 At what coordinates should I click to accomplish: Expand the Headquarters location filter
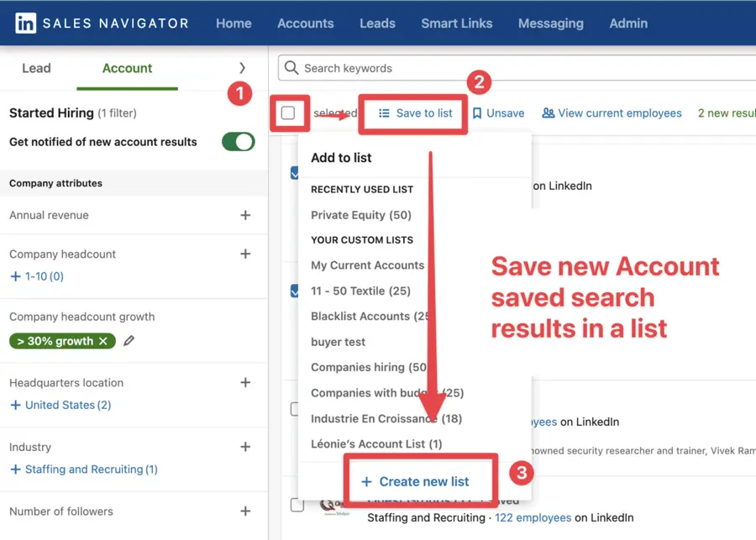[x=245, y=382]
